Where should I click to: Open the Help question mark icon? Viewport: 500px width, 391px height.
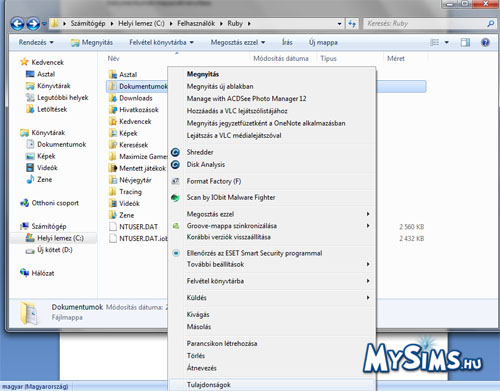(x=485, y=42)
